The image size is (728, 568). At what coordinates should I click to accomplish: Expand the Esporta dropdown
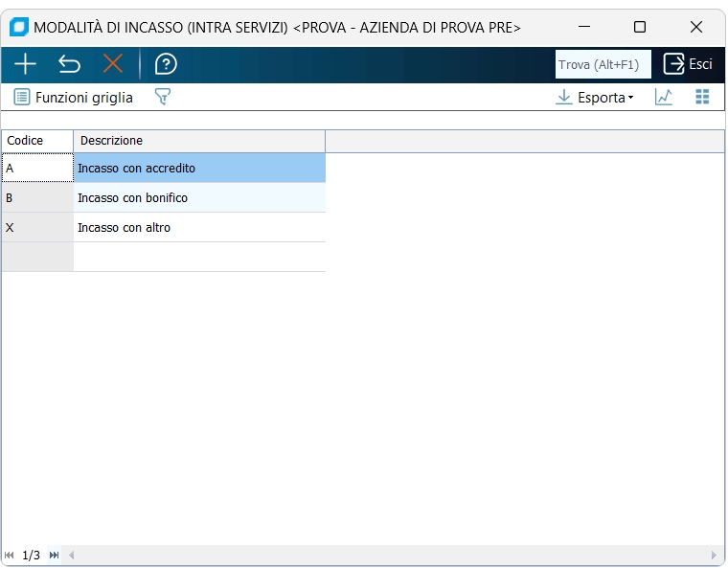(x=595, y=97)
